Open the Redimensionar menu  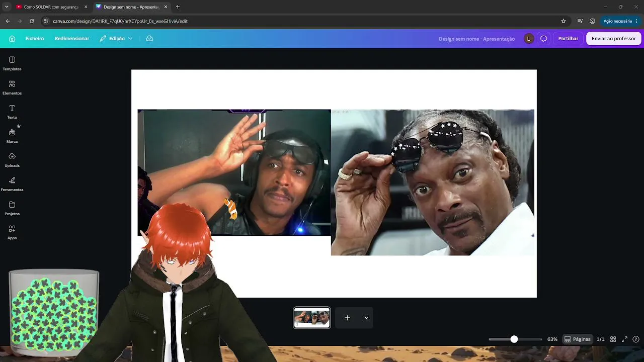point(72,39)
